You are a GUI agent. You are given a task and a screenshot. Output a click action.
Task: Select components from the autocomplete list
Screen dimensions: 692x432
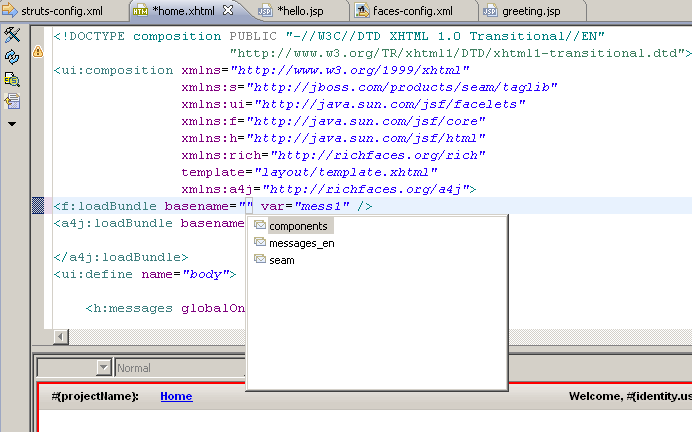pos(298,226)
